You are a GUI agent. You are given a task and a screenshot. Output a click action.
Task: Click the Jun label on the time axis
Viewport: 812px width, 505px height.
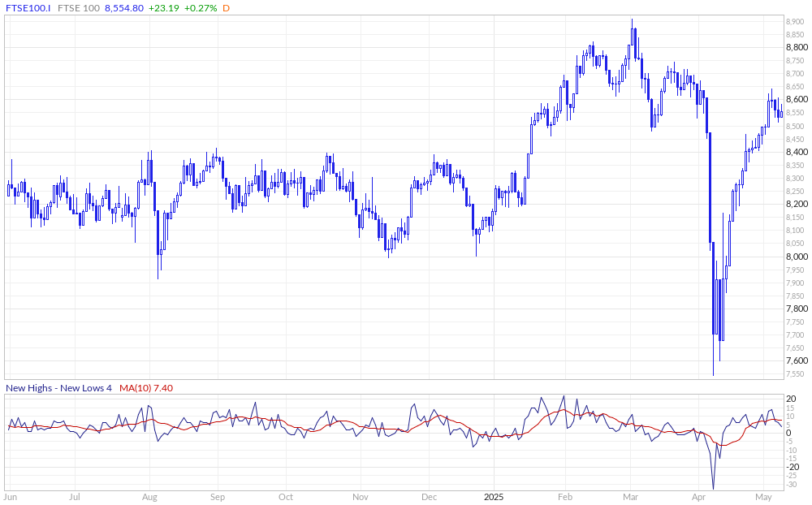pos(11,497)
